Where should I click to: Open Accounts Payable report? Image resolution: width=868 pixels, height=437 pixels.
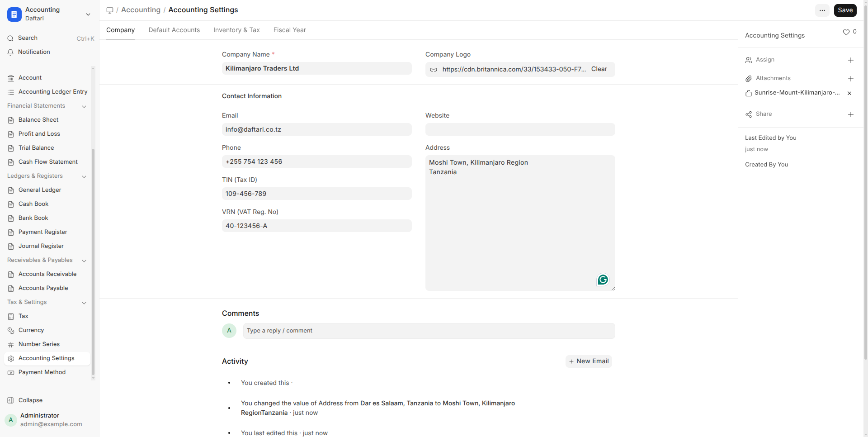pyautogui.click(x=47, y=288)
